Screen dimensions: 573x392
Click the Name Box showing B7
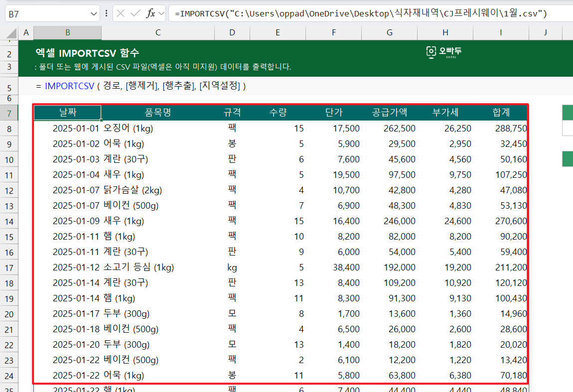(x=47, y=14)
